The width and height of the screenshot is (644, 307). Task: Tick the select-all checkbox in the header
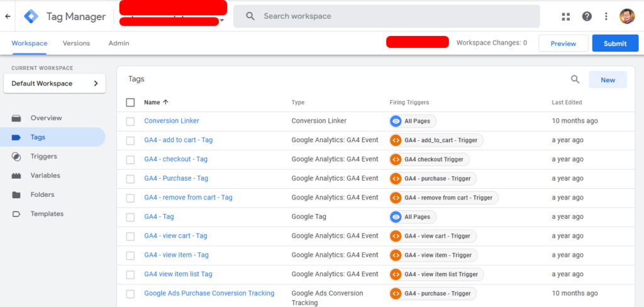tap(130, 103)
